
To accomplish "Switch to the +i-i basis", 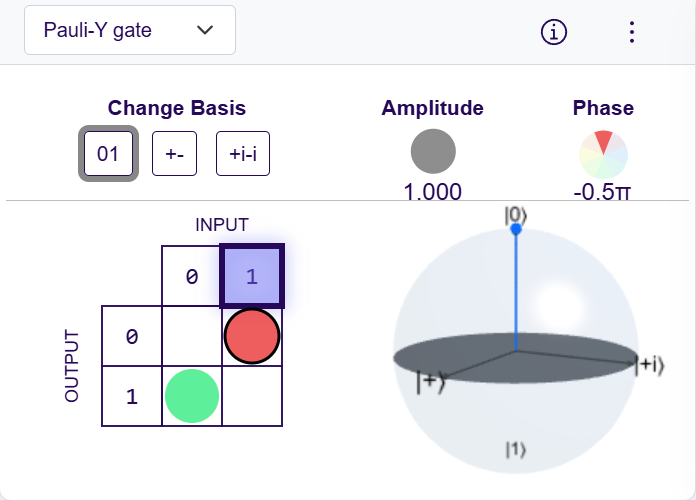I will 243,154.
